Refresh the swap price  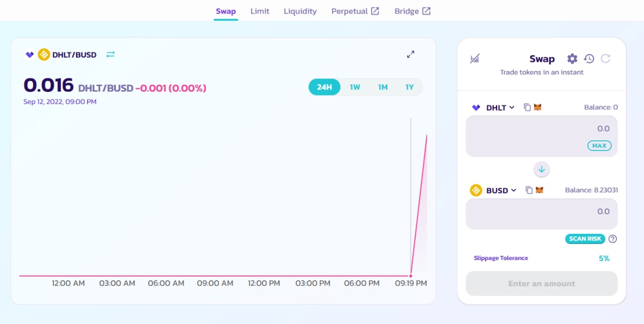click(x=606, y=59)
